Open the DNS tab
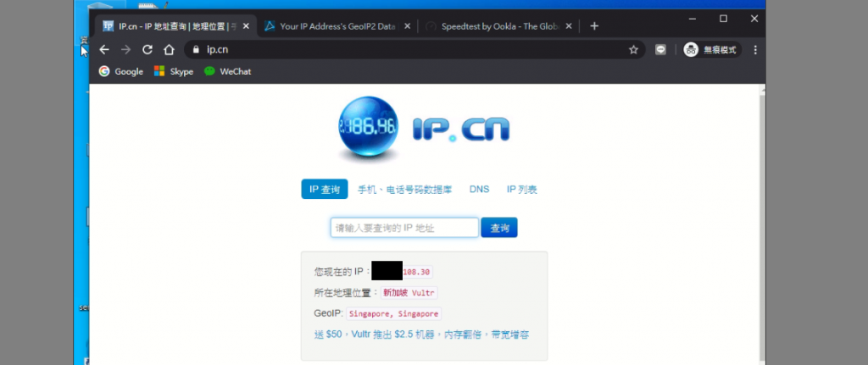 pos(480,189)
